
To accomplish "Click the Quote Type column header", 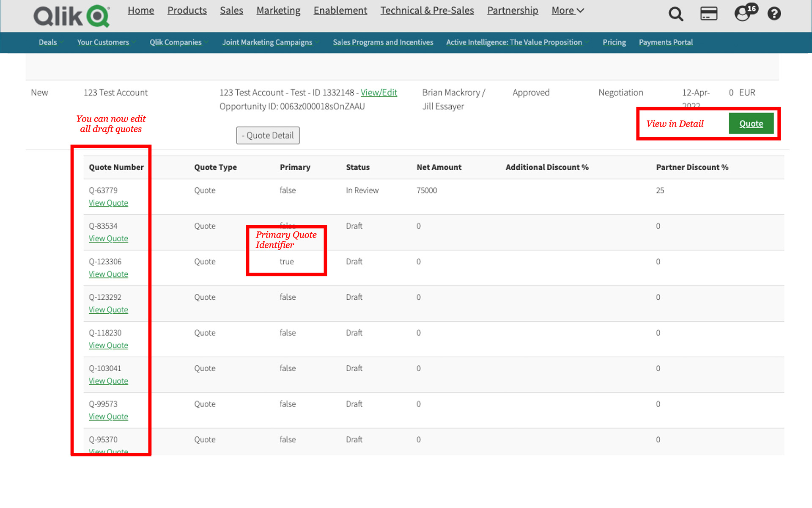I will (x=215, y=167).
